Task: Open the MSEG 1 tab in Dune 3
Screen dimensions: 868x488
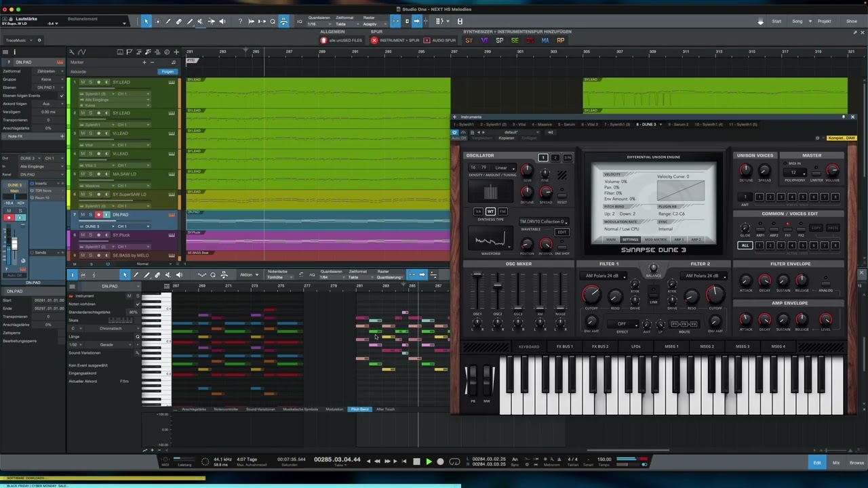Action: click(x=671, y=346)
